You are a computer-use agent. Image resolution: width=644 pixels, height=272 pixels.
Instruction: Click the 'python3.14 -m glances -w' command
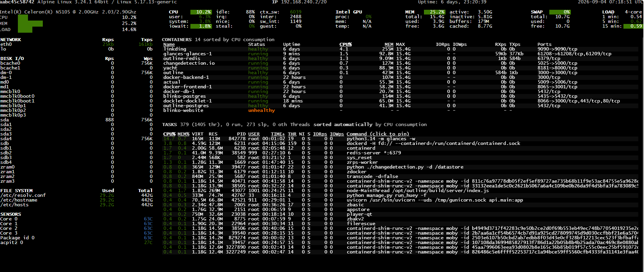(381, 139)
